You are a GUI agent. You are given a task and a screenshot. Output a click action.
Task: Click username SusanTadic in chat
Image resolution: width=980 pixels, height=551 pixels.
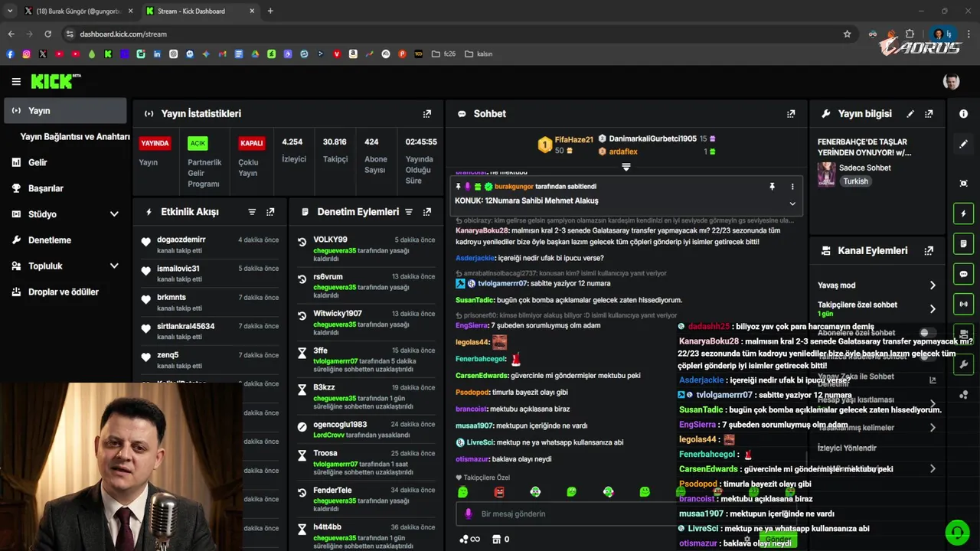tap(475, 300)
